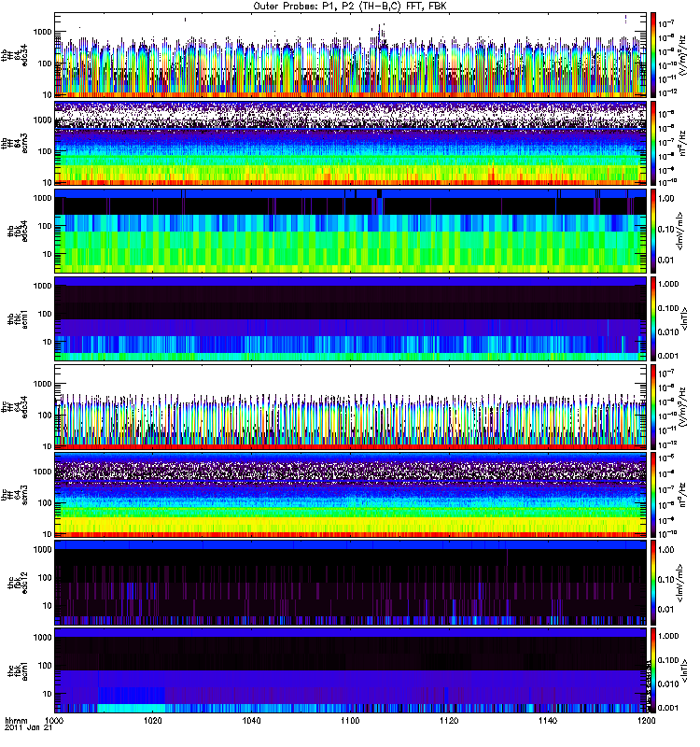Open the thc fff scm3 spectrogram panel
Screen dimensions: 700x747
pyautogui.click(x=350, y=495)
